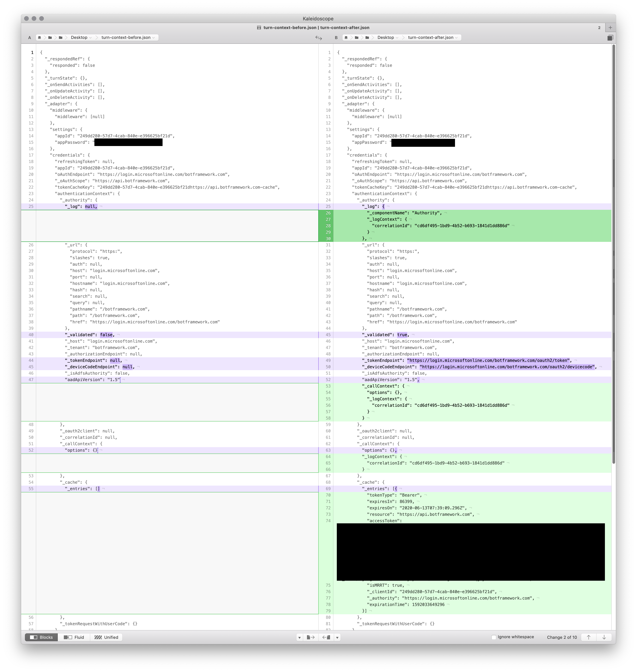The width and height of the screenshot is (637, 672).
Task: Click the second folder icon in path A
Action: click(50, 38)
